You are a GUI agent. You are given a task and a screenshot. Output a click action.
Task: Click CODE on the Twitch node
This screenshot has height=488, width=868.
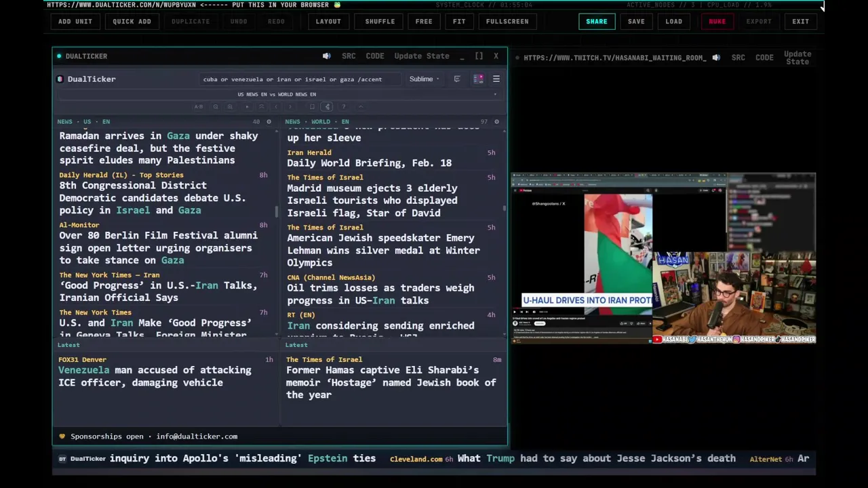764,58
